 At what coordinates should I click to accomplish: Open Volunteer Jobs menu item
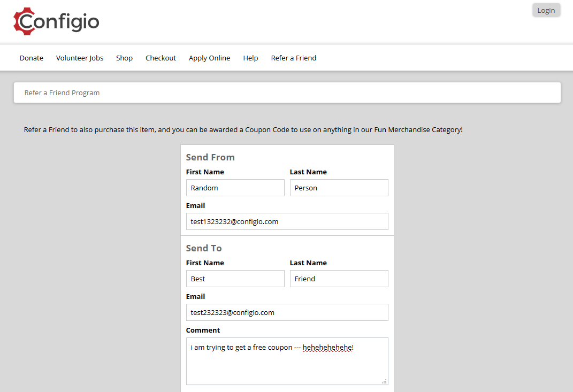[80, 58]
